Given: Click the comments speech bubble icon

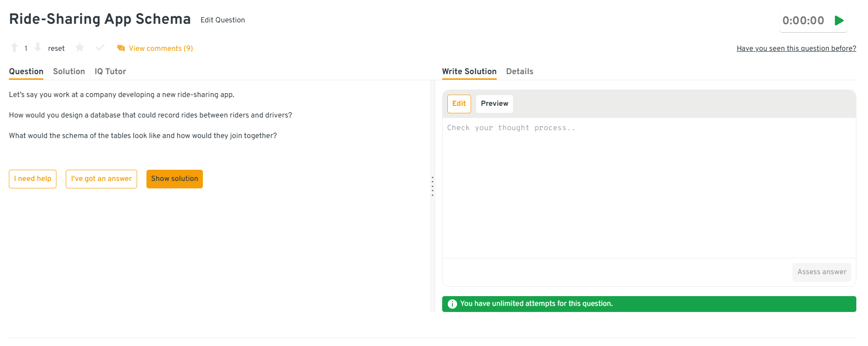Looking at the screenshot, I should 121,48.
